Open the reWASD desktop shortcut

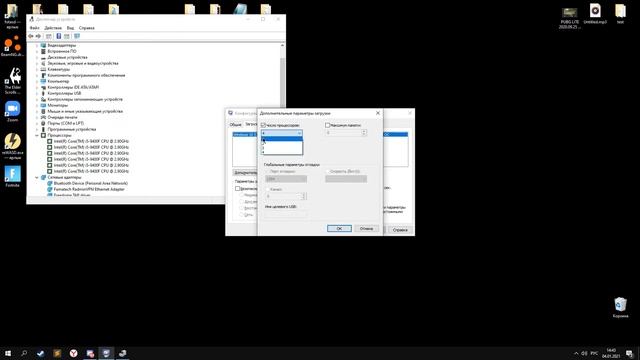click(12, 146)
